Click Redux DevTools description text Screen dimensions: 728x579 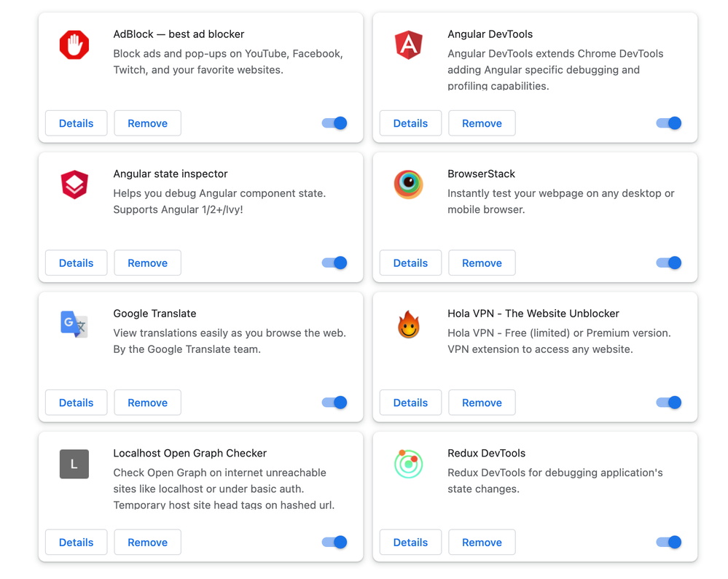click(555, 481)
